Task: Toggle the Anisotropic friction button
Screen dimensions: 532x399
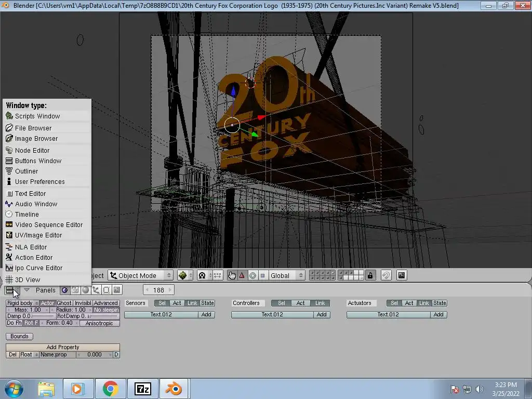Action: (99, 323)
